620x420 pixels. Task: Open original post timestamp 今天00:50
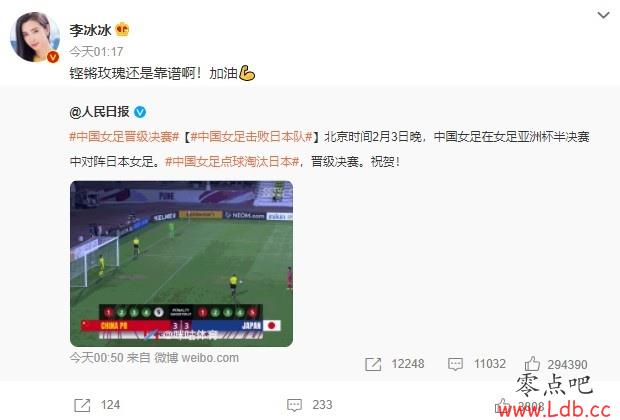(96, 358)
